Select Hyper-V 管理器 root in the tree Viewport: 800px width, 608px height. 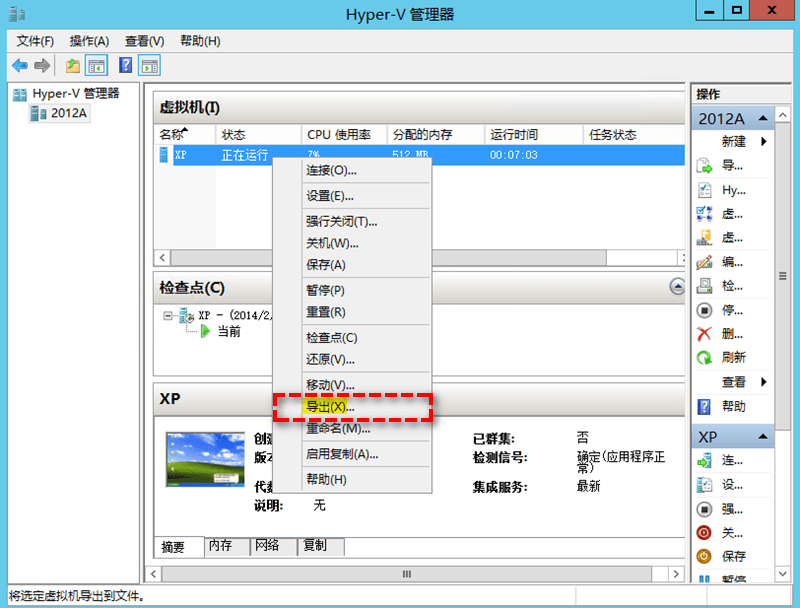76,93
